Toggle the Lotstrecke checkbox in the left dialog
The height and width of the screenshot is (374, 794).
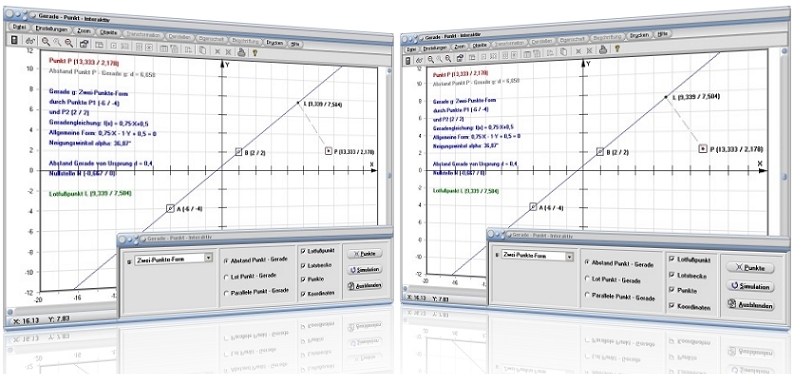(x=303, y=265)
